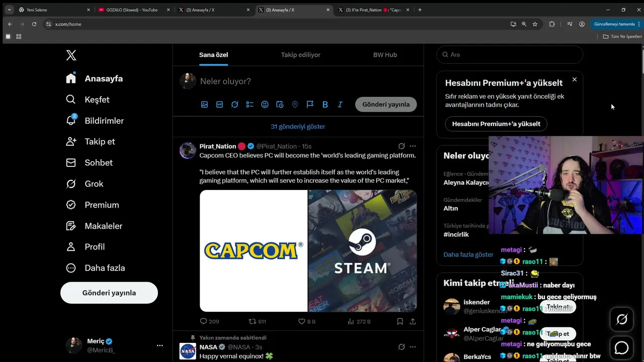
Task: Click Daha fazla göster link
Action: (468, 254)
